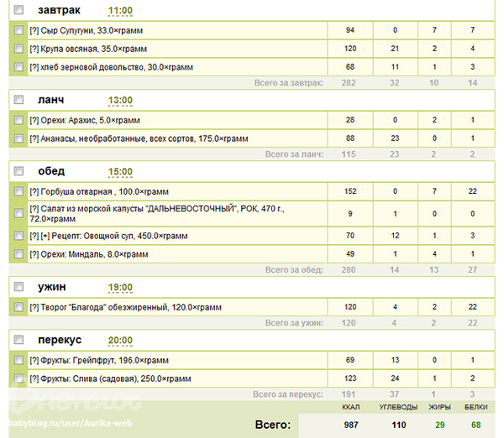Open the ланч time 13:00

tap(120, 101)
